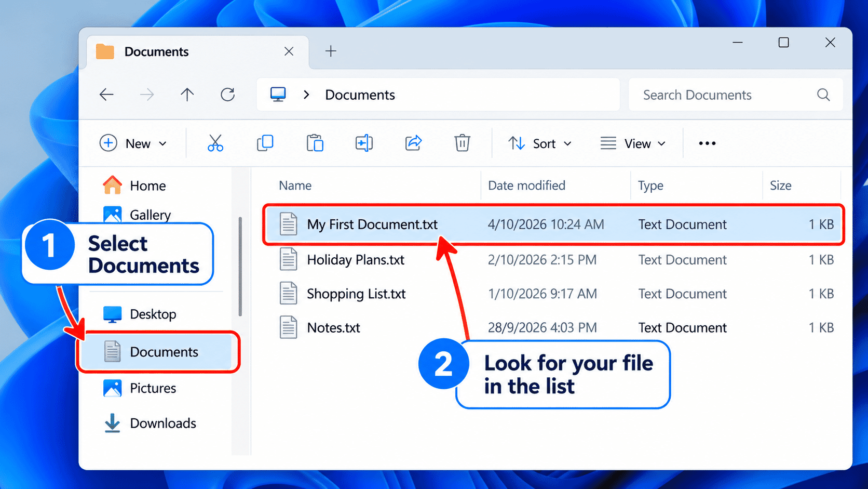
Task: Sort by the Date modified column header
Action: pos(526,186)
